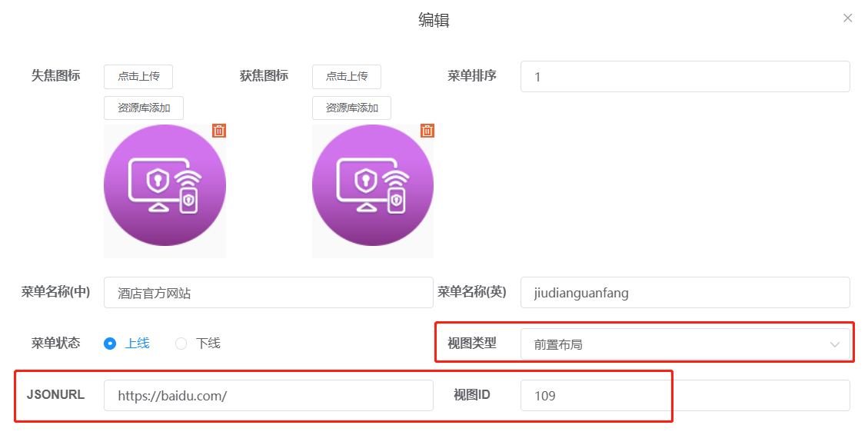The width and height of the screenshot is (868, 435).
Task: Click 资源库添加 under 获焦图标
Action: pos(351,108)
